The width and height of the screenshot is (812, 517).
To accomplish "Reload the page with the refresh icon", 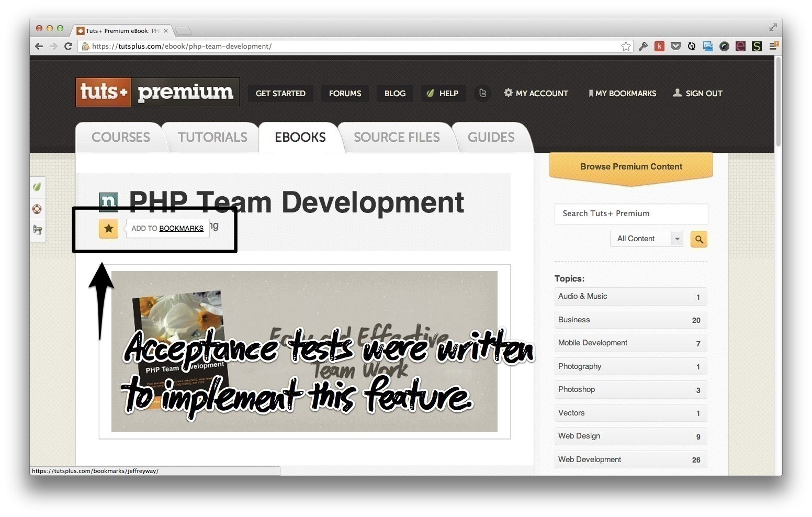I will [68, 46].
